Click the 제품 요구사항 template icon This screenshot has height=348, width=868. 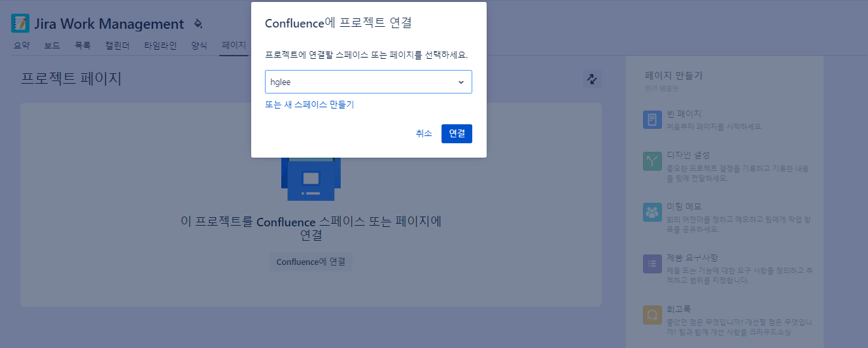[652, 264]
